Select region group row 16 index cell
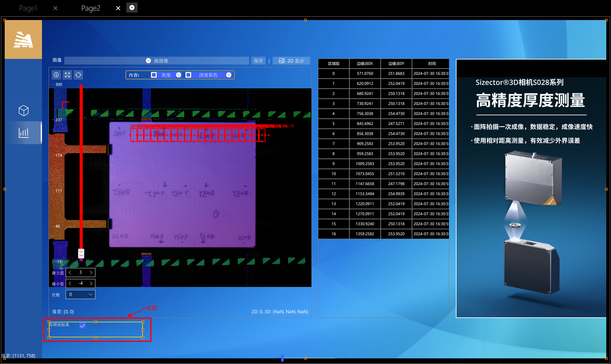The height and width of the screenshot is (364, 611). (334, 234)
